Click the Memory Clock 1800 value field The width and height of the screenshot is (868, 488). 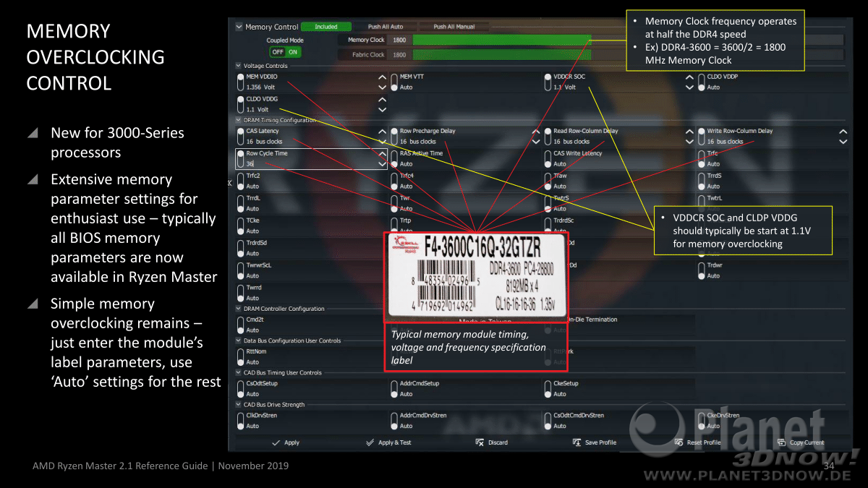pos(399,40)
